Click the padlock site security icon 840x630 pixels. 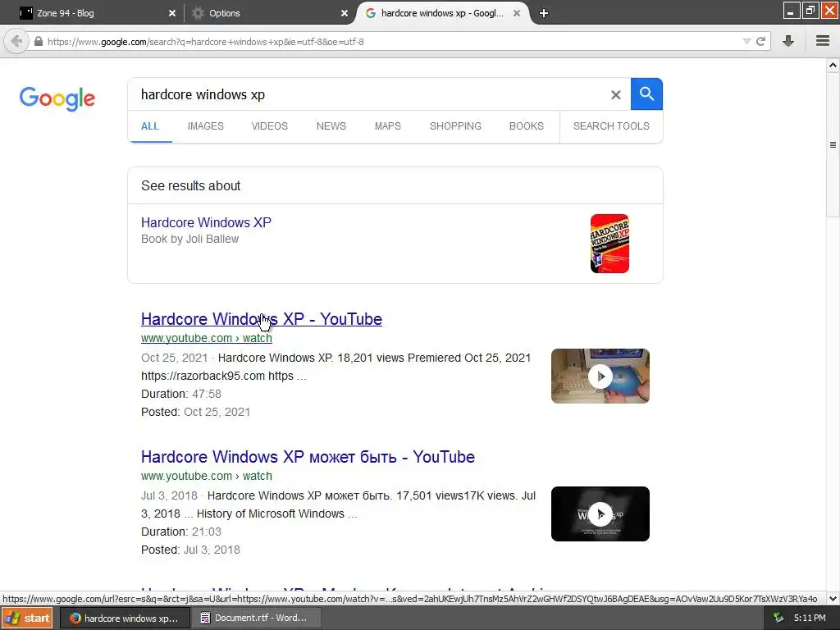click(39, 41)
